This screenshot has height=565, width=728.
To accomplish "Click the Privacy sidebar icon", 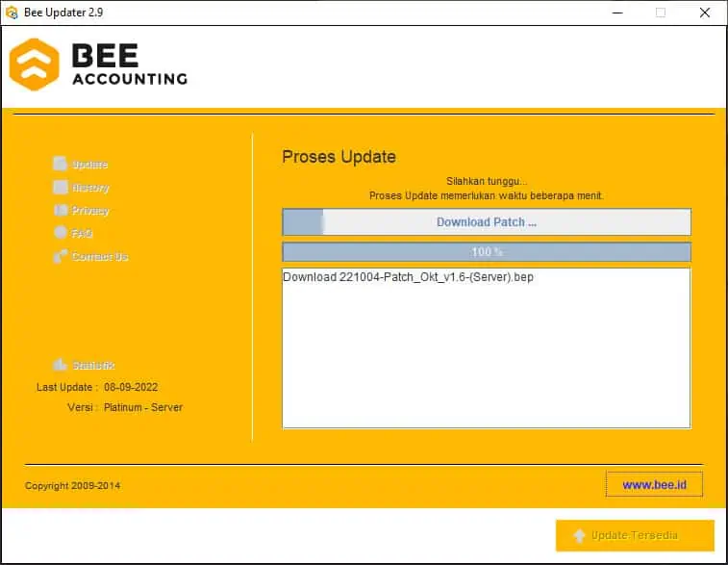I will pyautogui.click(x=61, y=210).
